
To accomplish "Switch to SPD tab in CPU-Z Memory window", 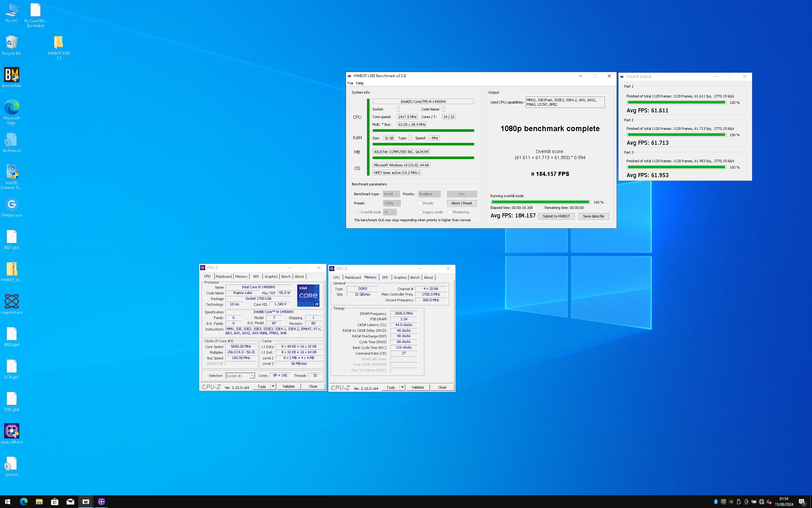I will 385,277.
